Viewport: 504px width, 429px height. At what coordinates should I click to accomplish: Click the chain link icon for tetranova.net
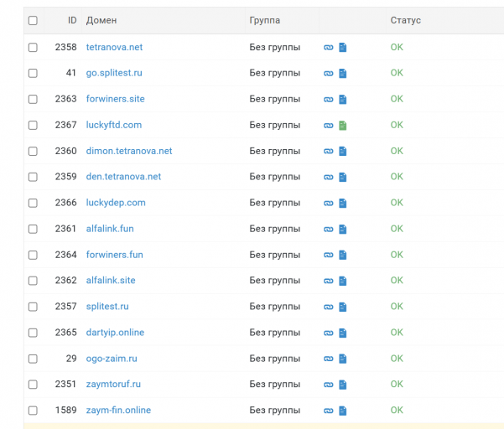(x=328, y=48)
